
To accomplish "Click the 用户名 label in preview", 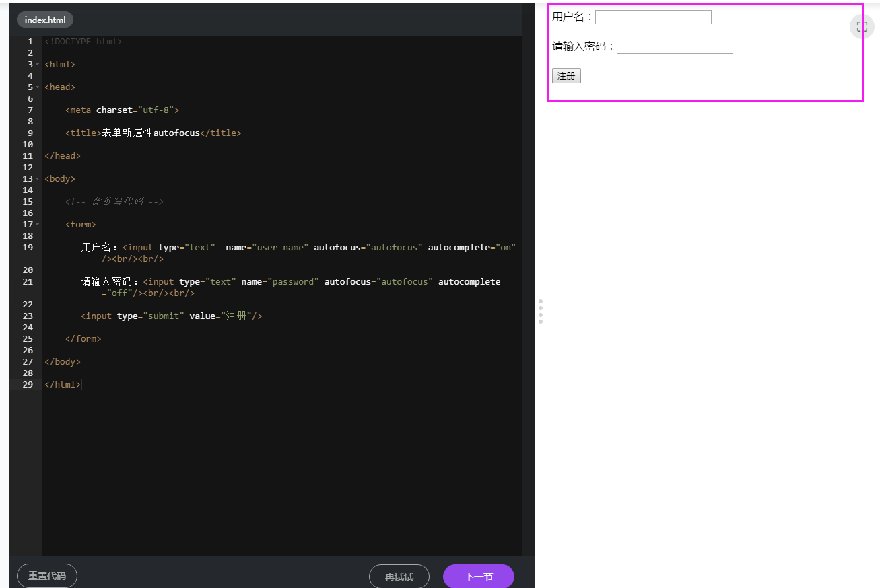I will (572, 17).
